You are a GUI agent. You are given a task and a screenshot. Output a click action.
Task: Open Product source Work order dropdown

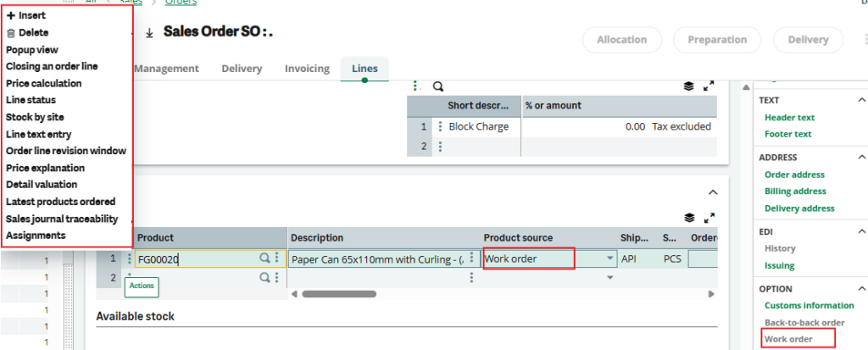coord(610,258)
